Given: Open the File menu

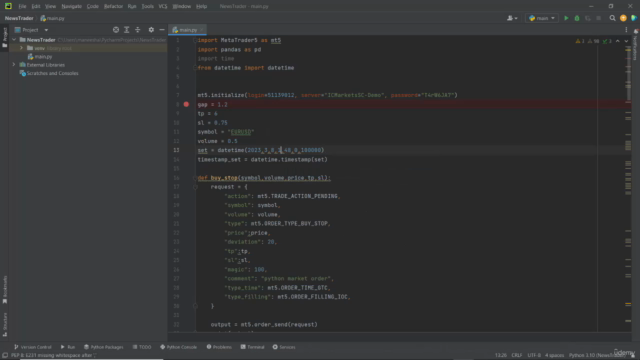Looking at the screenshot, I should 22,6.
